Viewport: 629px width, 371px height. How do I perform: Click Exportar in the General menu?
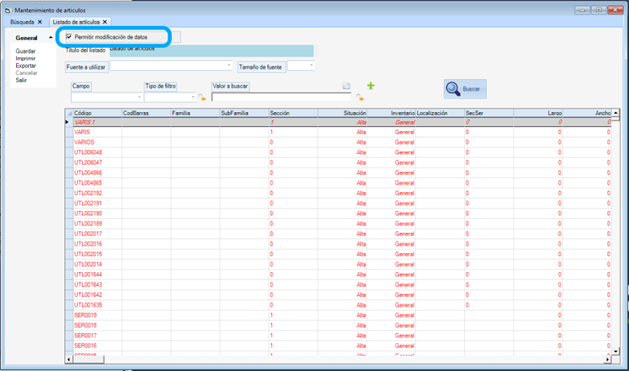(26, 66)
